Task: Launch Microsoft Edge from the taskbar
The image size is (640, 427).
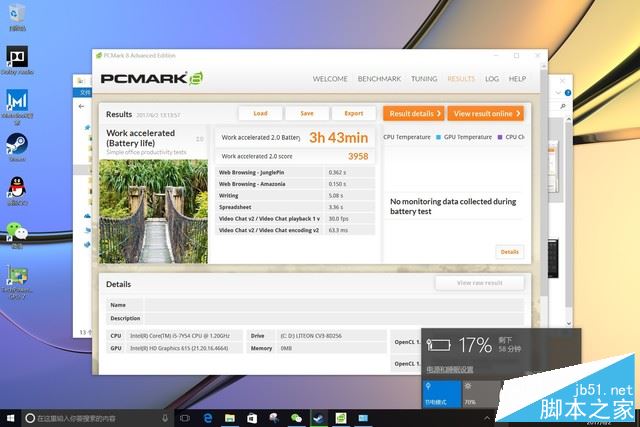Action: tap(208, 418)
